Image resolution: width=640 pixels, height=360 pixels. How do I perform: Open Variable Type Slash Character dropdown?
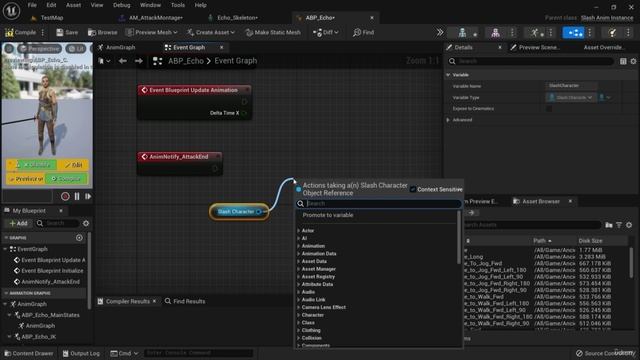[x=571, y=98]
